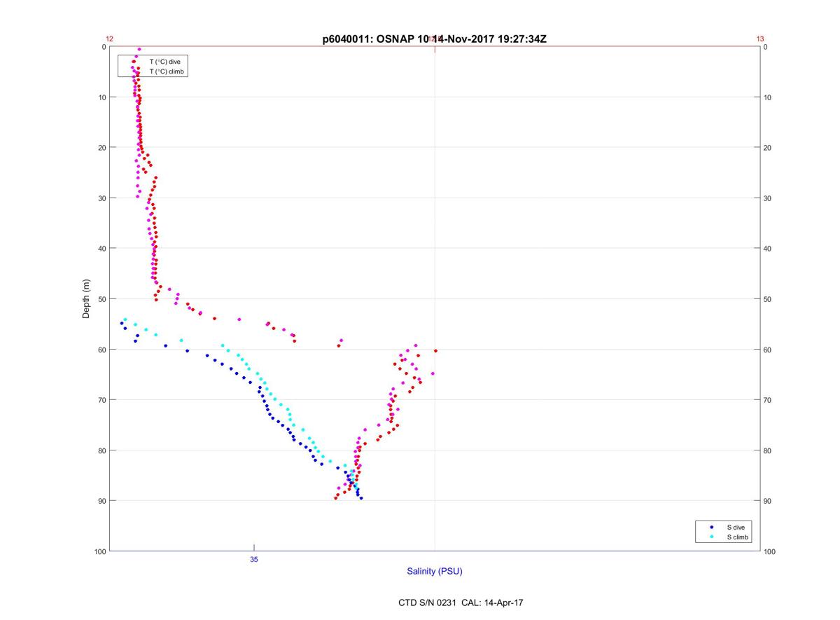Select the 'T (°C) climb' legend label
The height and width of the screenshot is (620, 840).
point(166,71)
